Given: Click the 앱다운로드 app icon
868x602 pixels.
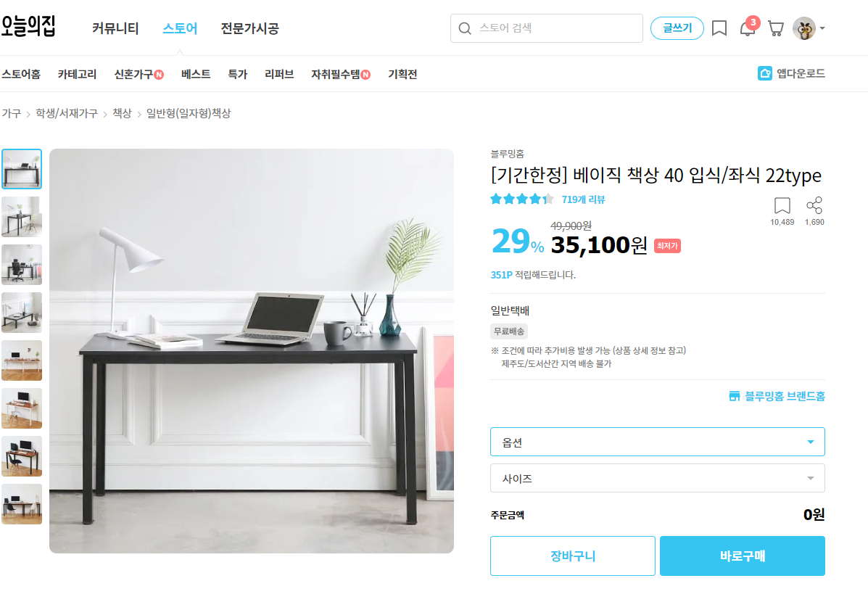Looking at the screenshot, I should click(x=764, y=73).
